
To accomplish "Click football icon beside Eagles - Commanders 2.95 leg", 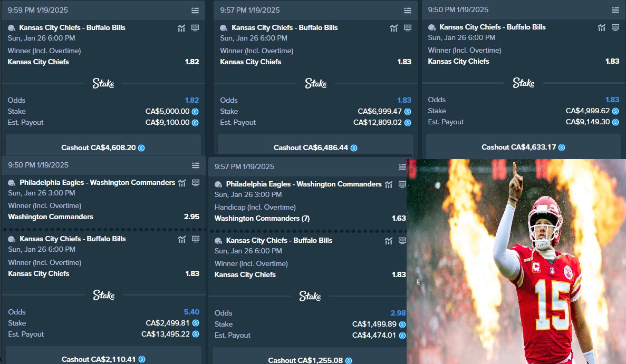I will click(x=12, y=183).
